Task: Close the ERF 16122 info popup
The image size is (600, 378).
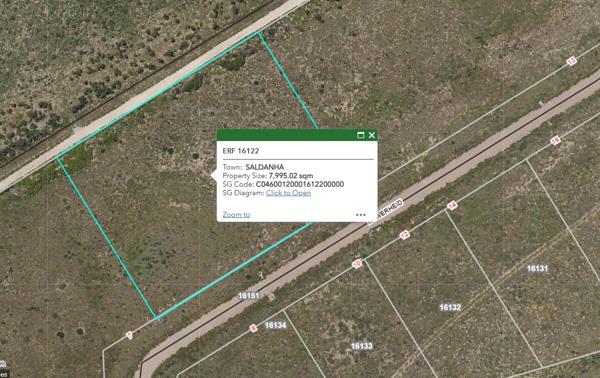Action: tap(372, 135)
